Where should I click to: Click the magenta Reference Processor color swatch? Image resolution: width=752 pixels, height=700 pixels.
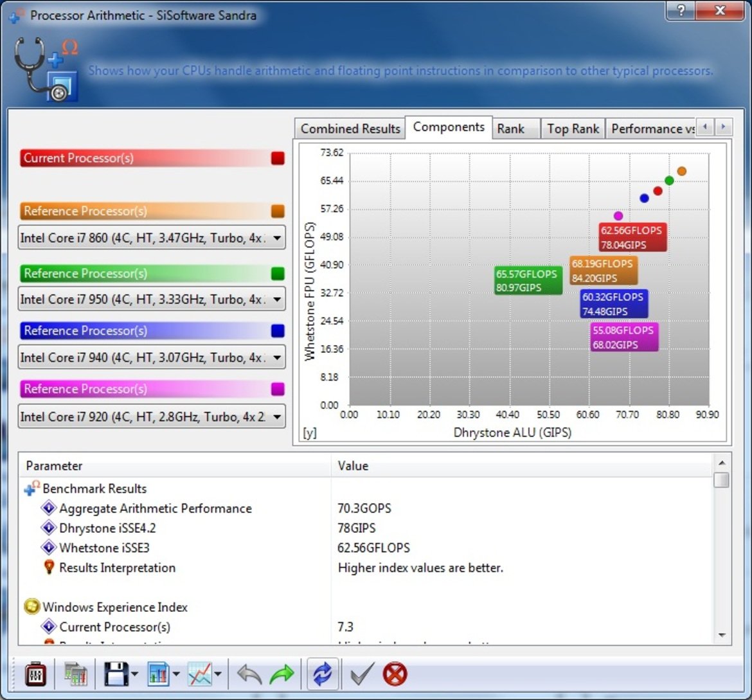[x=278, y=389]
